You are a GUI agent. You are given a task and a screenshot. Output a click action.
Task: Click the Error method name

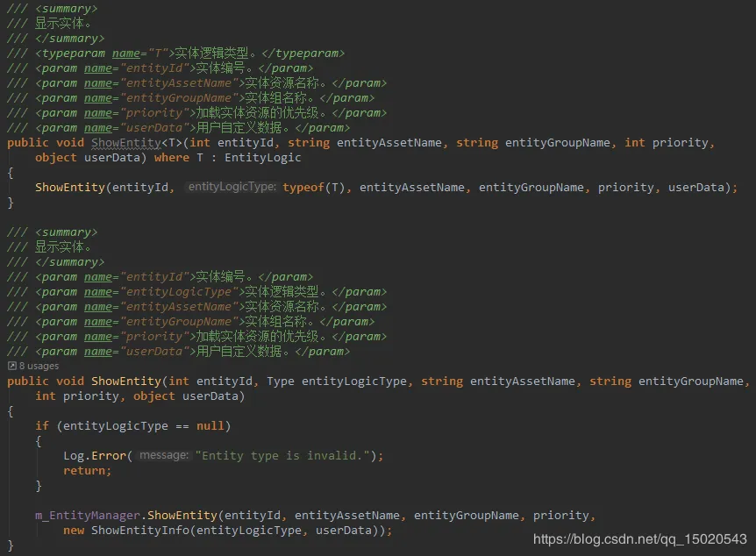point(109,456)
